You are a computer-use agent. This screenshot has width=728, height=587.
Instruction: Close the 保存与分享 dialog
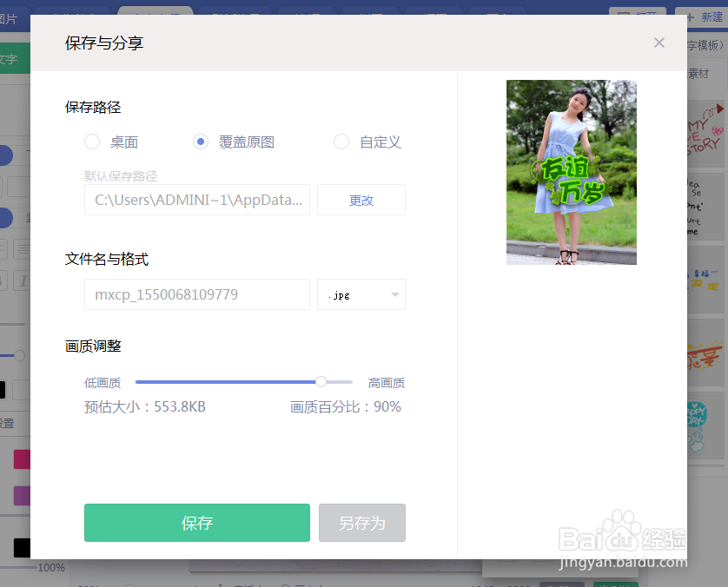pos(659,43)
